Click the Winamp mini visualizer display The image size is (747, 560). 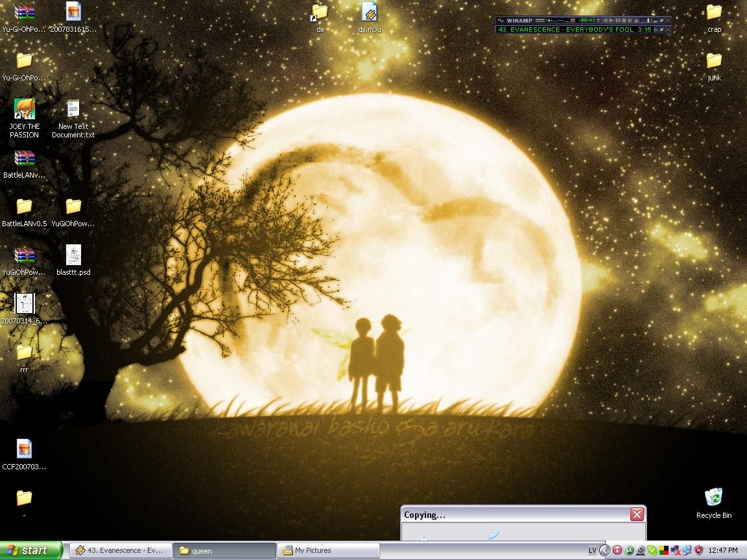pyautogui.click(x=557, y=21)
